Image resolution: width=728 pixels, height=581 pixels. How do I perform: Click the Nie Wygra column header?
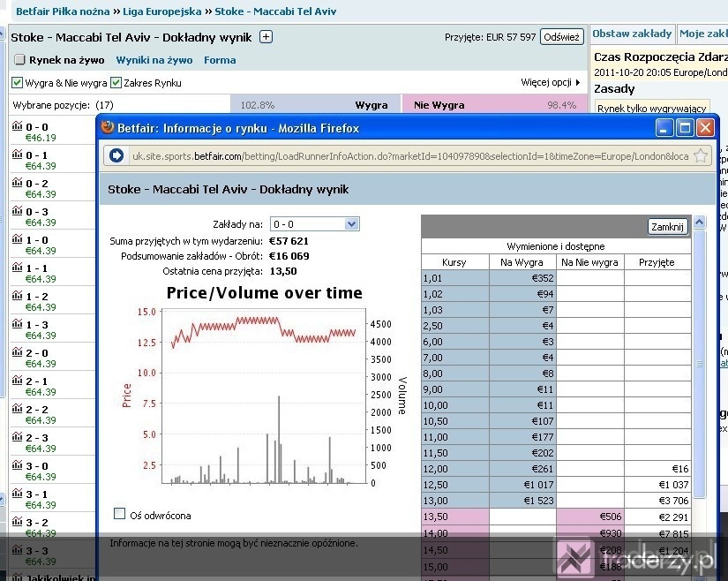pyautogui.click(x=439, y=105)
